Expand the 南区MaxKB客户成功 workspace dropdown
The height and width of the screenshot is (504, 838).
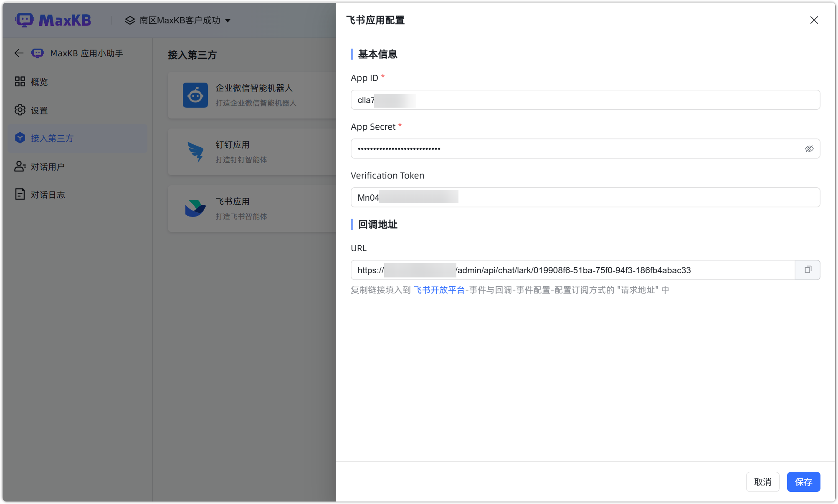pos(177,20)
